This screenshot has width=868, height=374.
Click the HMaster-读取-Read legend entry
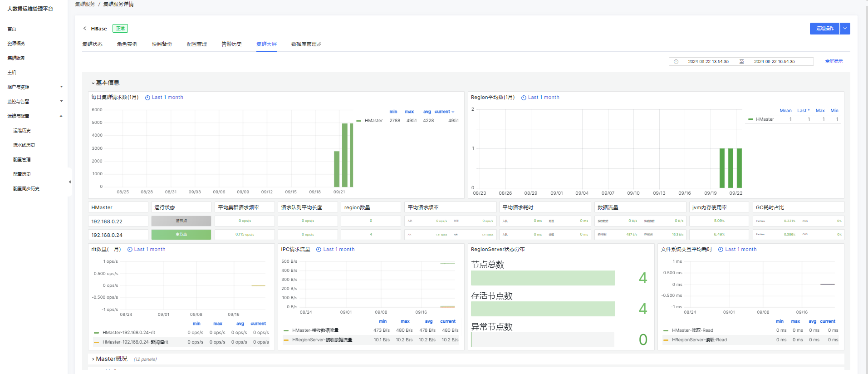point(692,330)
